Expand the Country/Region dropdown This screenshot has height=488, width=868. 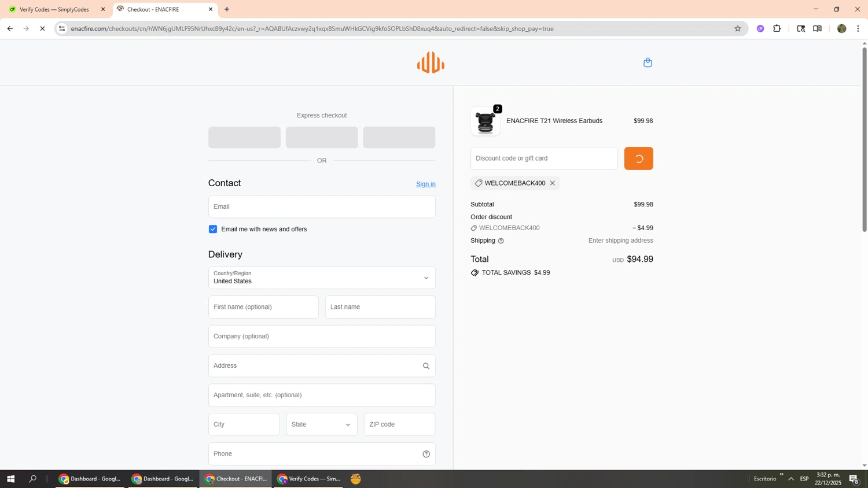pos(322,278)
